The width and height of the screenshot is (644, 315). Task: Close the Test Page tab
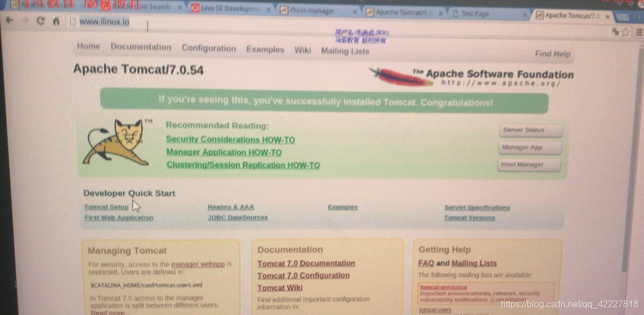525,15
